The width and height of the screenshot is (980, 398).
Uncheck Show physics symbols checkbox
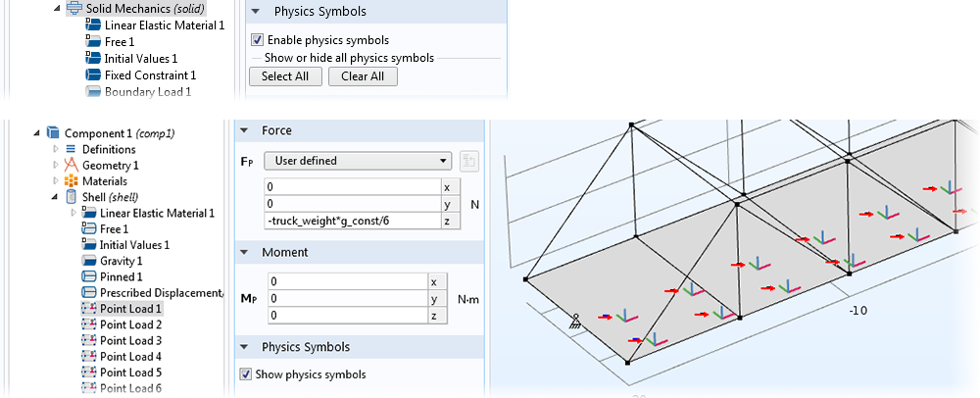246,374
